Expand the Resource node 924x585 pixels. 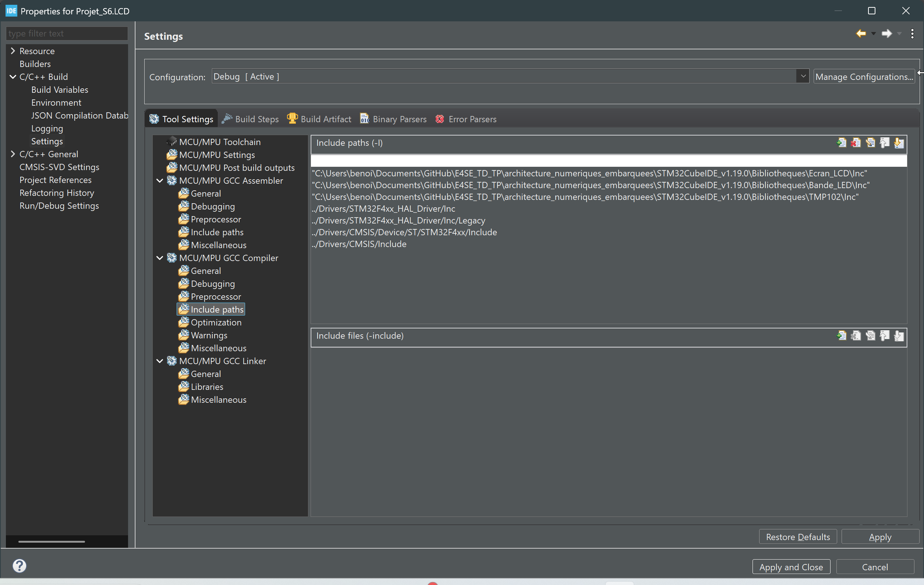pyautogui.click(x=13, y=51)
